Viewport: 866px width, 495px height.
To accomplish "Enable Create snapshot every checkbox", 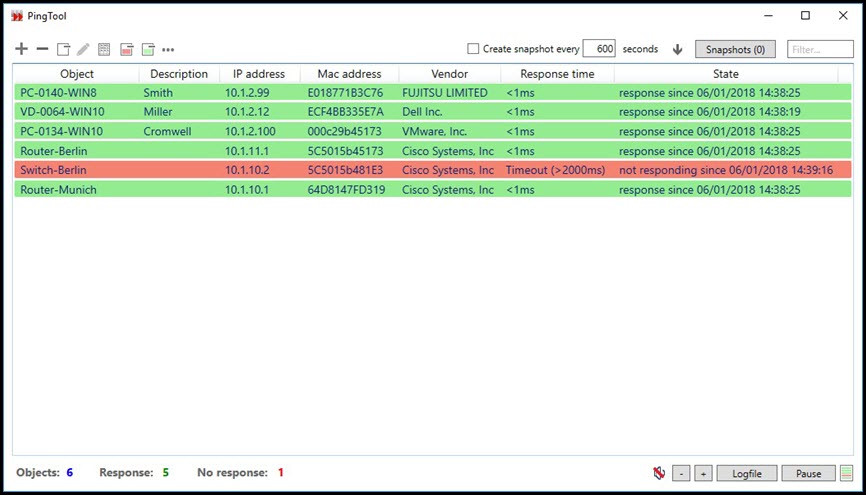I will tap(473, 49).
